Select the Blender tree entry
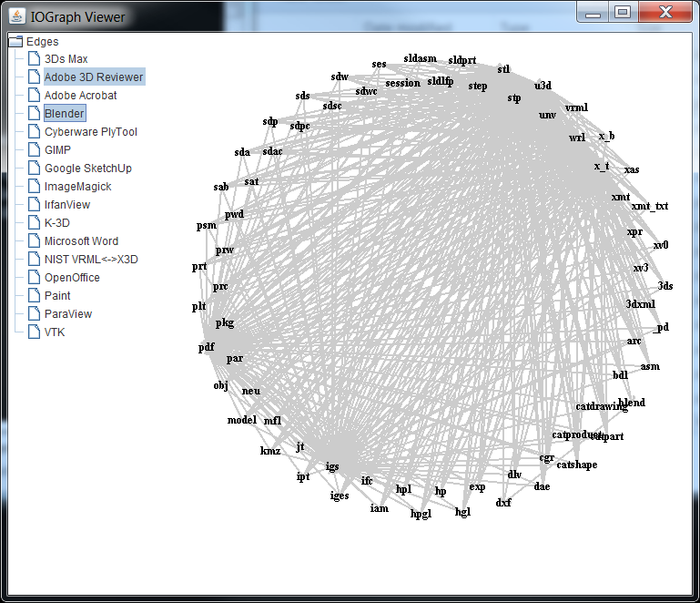This screenshot has width=700, height=603. [65, 114]
